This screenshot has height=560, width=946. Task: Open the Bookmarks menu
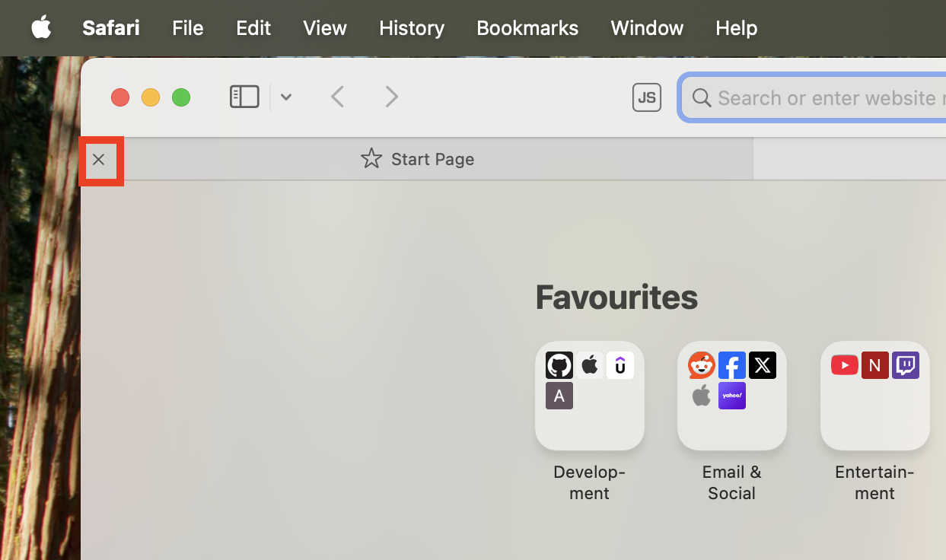(527, 28)
